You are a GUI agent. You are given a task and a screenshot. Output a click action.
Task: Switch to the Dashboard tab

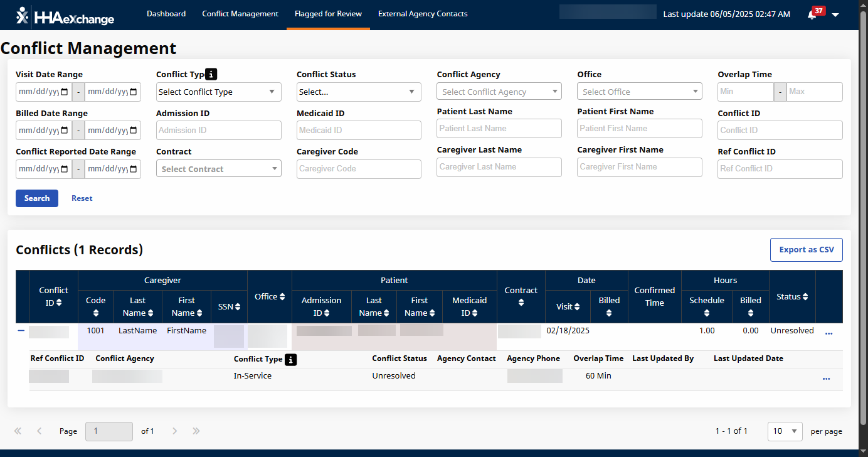[x=166, y=13]
